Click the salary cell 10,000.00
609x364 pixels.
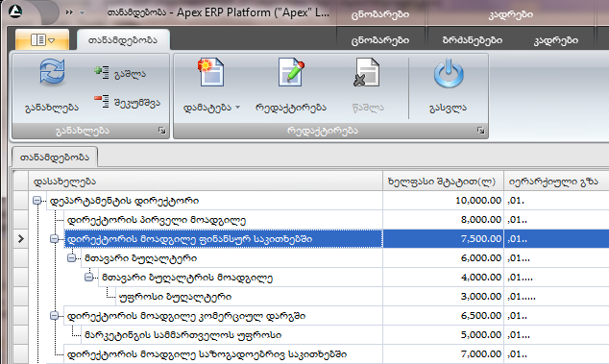pyautogui.click(x=443, y=201)
